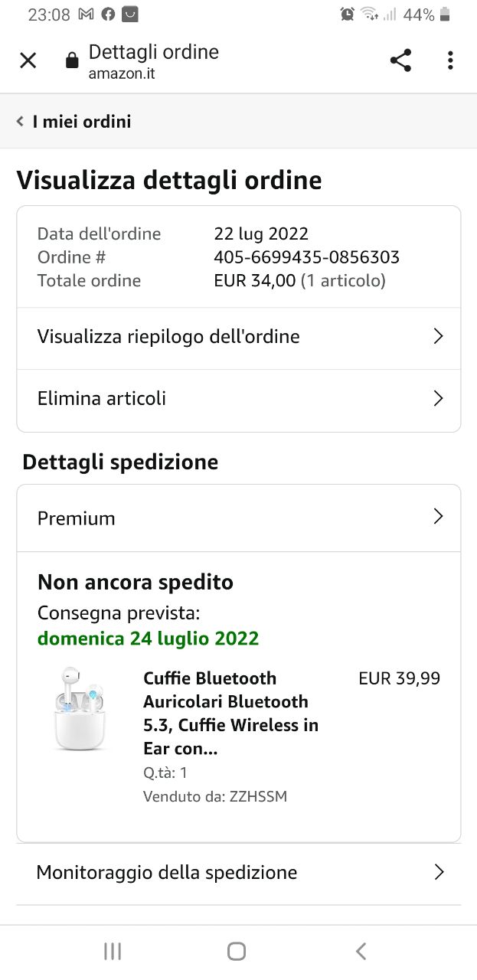Viewport: 477px width, 980px height.
Task: Tap the amazon.it address text
Action: [122, 74]
